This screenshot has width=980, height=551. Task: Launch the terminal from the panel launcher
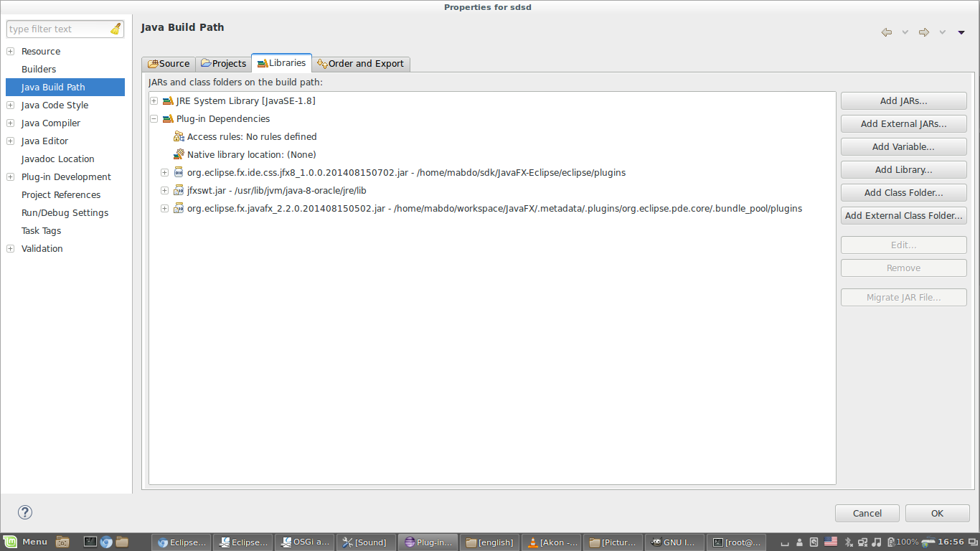point(90,542)
